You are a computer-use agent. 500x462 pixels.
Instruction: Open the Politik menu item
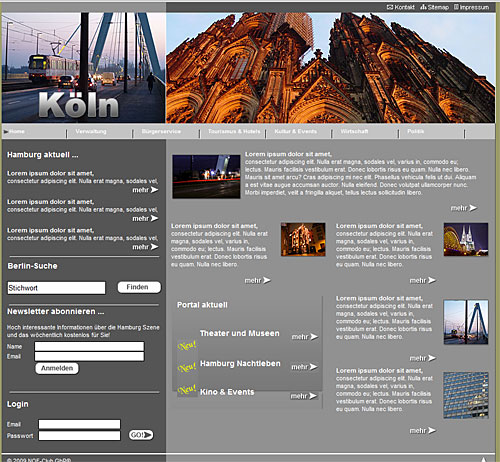[415, 131]
